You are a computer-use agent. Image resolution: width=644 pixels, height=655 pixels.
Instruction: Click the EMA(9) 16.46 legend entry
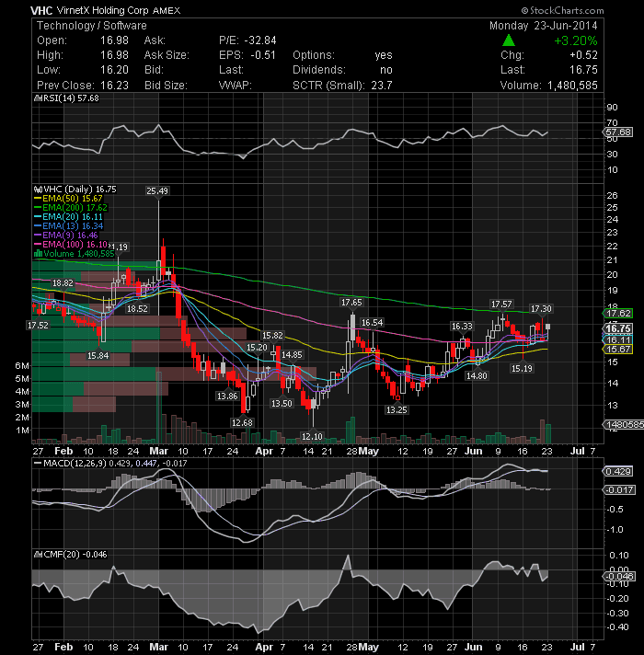[x=66, y=236]
